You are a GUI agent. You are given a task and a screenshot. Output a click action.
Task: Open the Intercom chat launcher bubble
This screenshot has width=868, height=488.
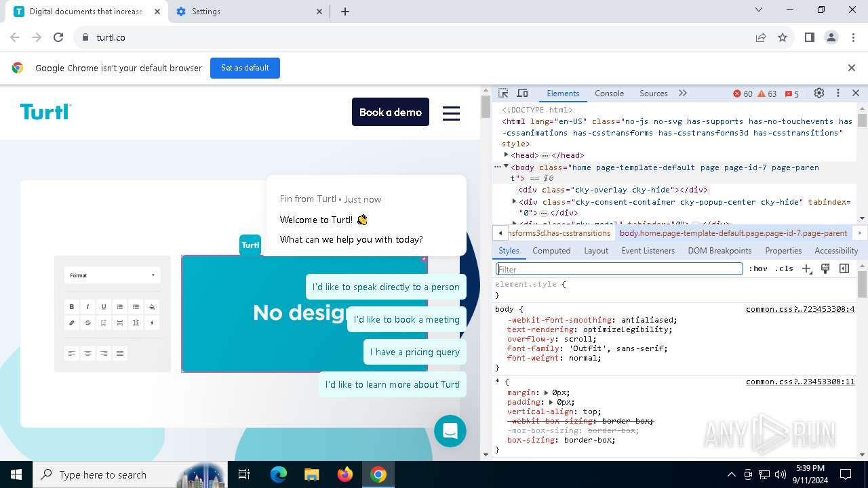450,431
